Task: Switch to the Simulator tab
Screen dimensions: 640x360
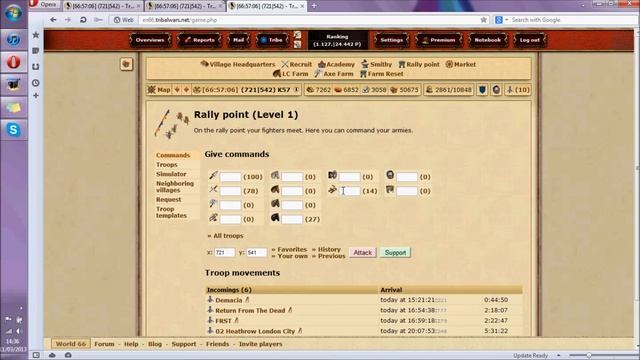Action: [171, 174]
